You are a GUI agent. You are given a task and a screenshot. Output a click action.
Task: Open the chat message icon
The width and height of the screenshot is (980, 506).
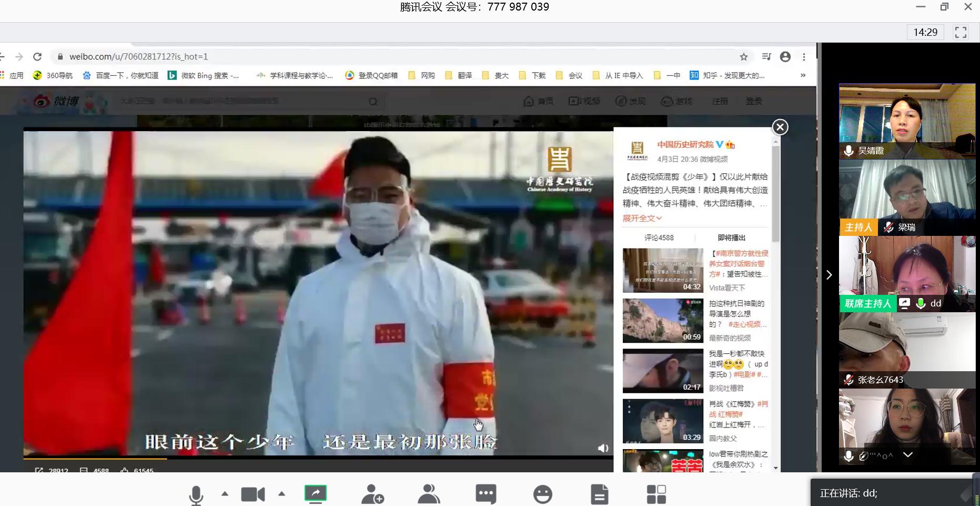point(486,494)
